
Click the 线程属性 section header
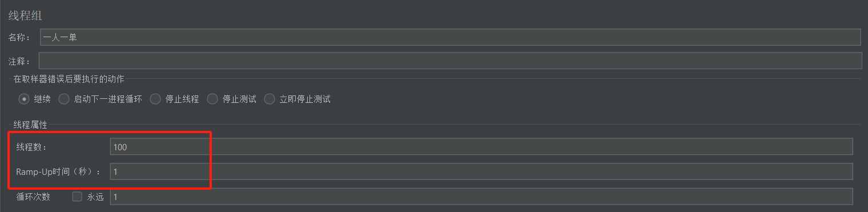(30, 125)
